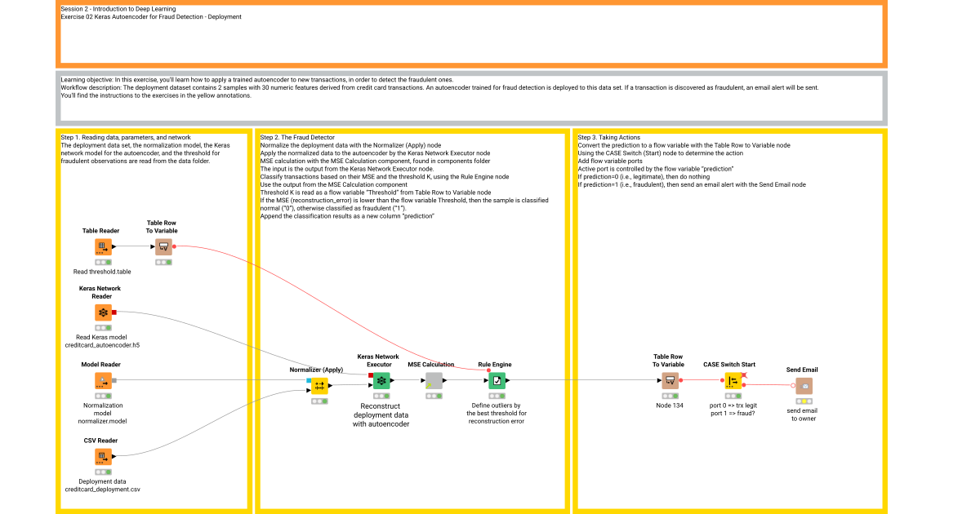
Task: Select the CSV Reader node for deployment data
Action: [103, 456]
